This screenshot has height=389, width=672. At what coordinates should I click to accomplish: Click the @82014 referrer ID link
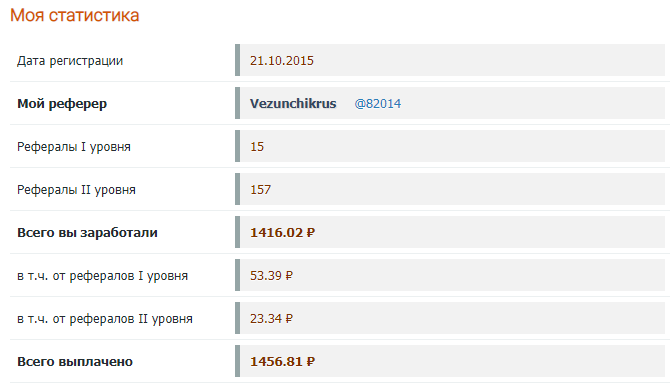coord(378,104)
